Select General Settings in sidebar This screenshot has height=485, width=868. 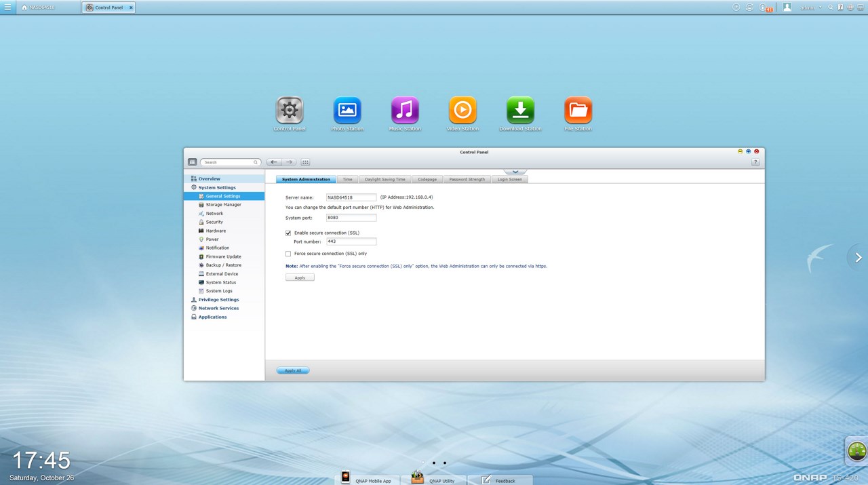tap(224, 196)
